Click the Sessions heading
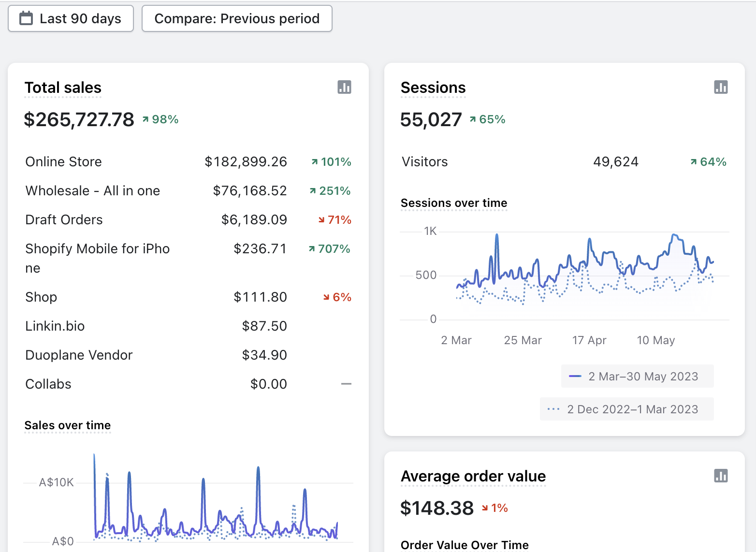Viewport: 756px width, 552px height. [433, 88]
